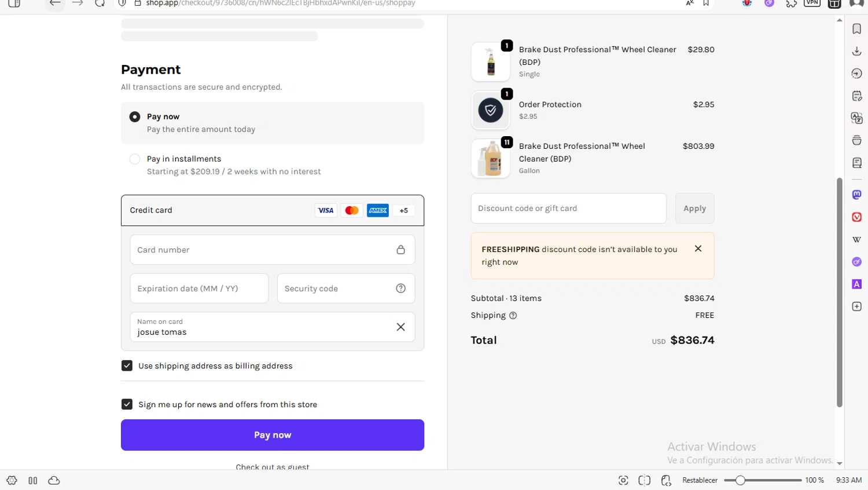
Task: Click the 9:33 AM clock in status bar
Action: (849, 480)
